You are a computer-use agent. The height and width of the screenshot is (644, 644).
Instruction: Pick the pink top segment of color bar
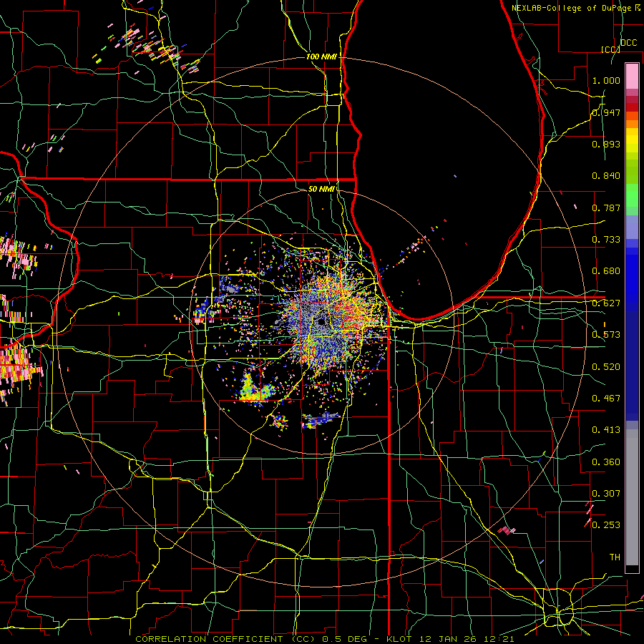point(632,76)
